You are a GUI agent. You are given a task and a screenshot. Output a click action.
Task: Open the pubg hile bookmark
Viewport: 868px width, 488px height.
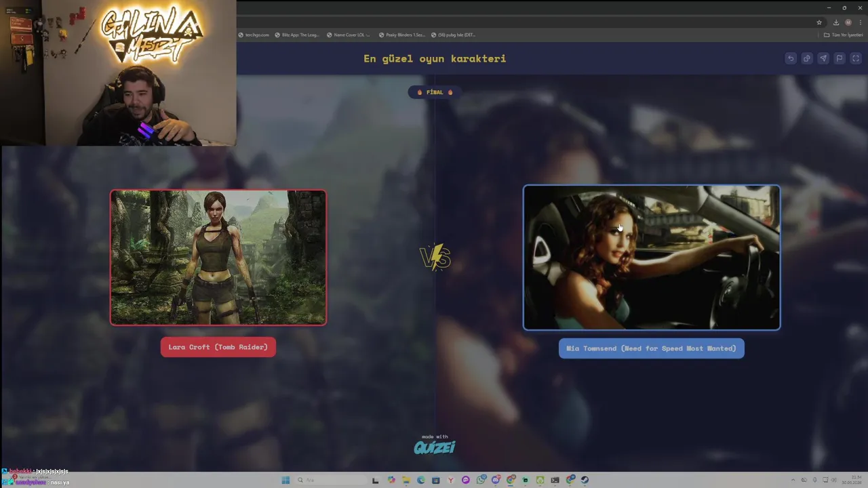pyautogui.click(x=453, y=35)
